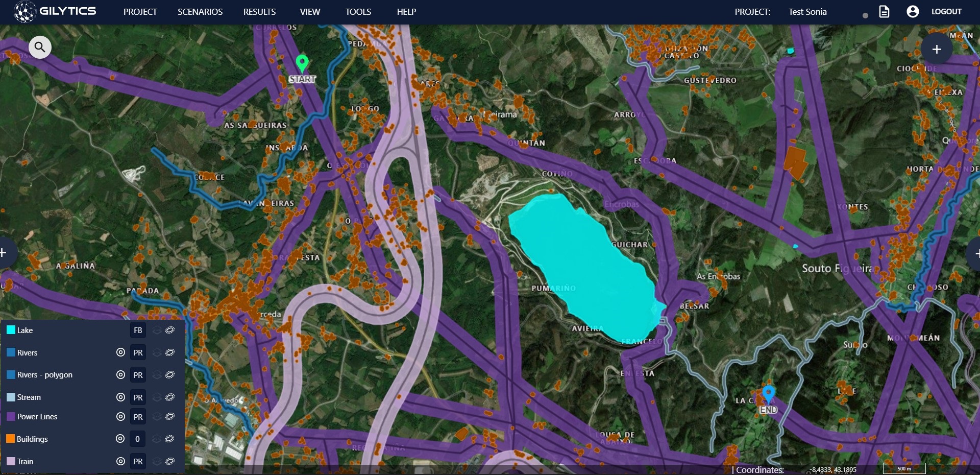Image resolution: width=980 pixels, height=475 pixels.
Task: Click the stacked layers icon for Lake
Action: (157, 330)
